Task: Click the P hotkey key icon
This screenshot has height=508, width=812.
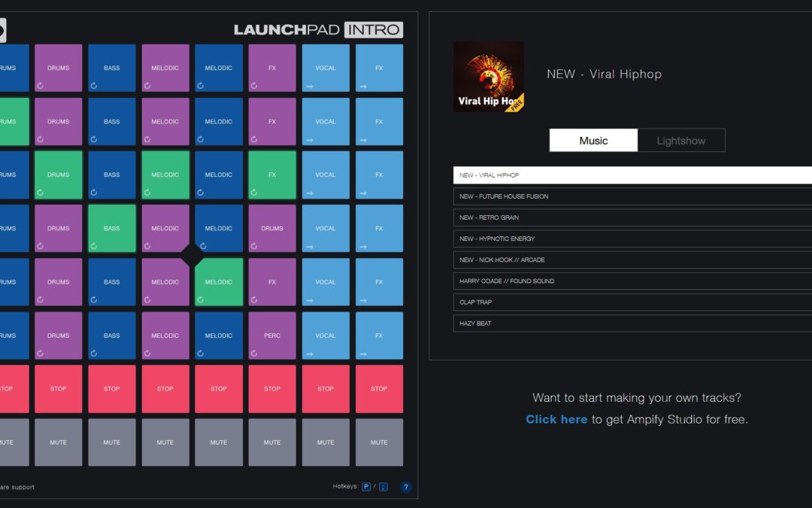Action: (366, 487)
